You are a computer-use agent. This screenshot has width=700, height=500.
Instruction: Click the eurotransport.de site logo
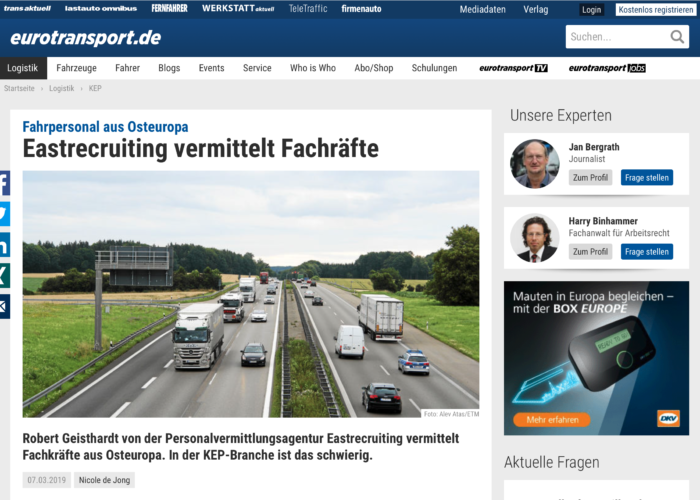point(85,38)
